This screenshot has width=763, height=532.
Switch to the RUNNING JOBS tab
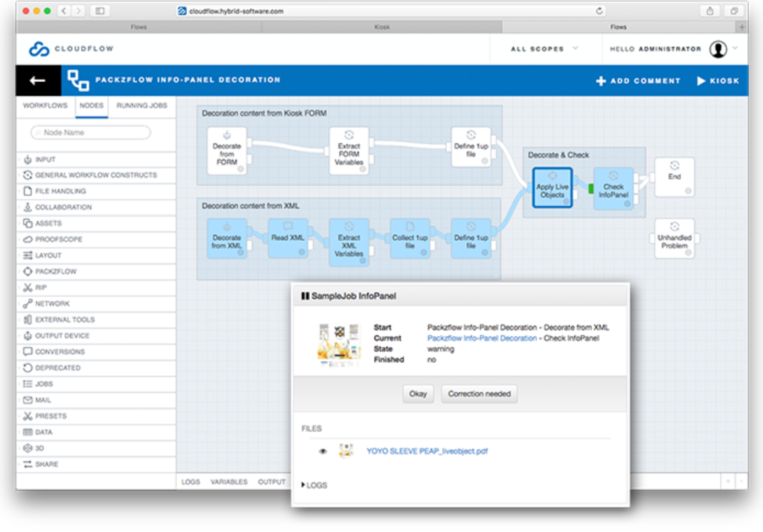click(142, 105)
